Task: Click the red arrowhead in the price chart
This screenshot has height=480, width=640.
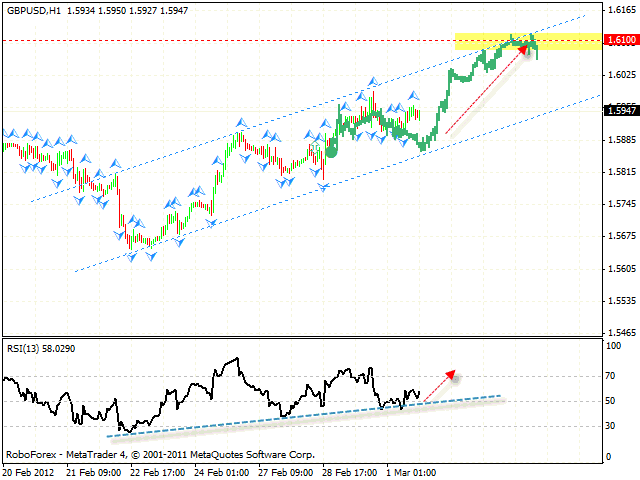Action: click(x=523, y=50)
